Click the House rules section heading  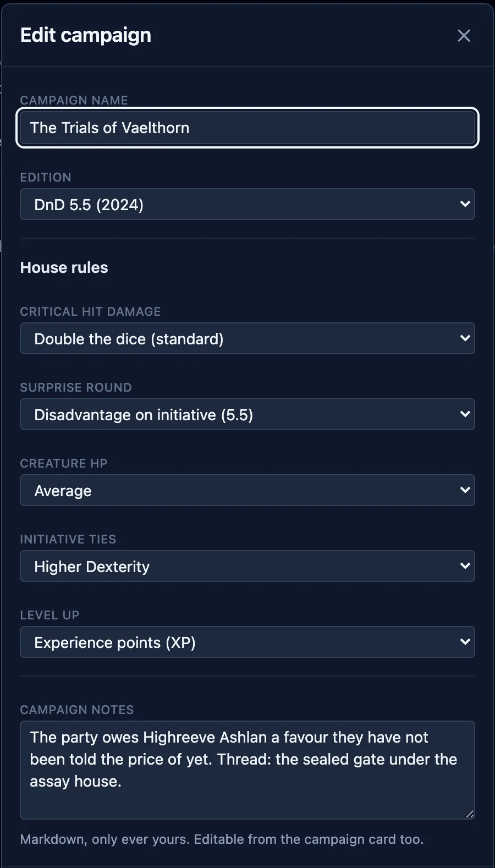pos(64,267)
